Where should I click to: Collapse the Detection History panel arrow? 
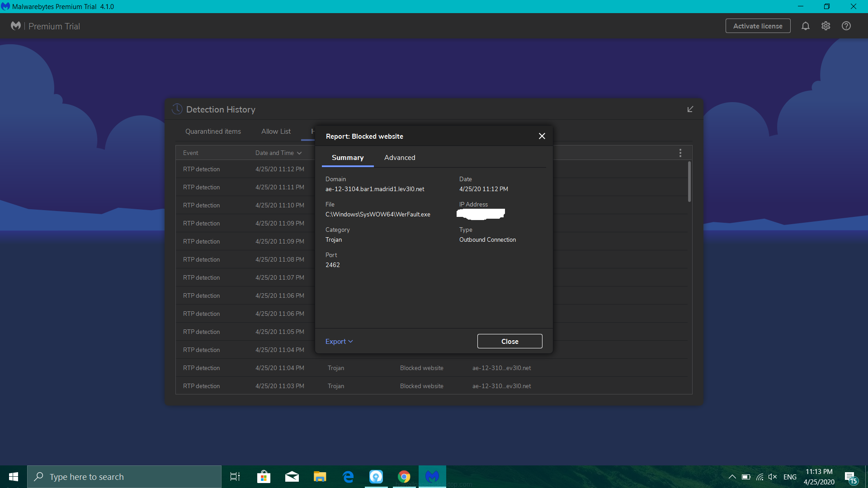tap(690, 109)
